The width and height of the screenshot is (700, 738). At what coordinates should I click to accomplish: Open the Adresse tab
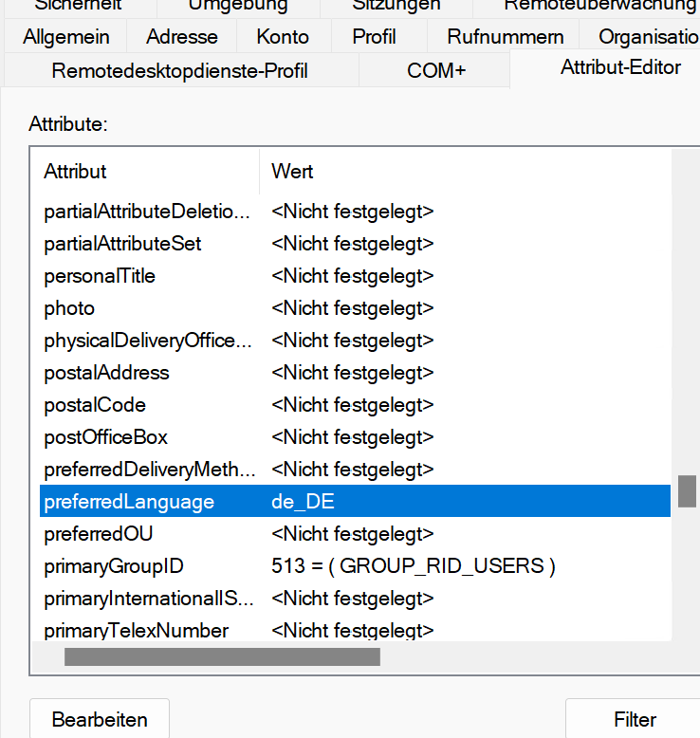click(x=181, y=37)
